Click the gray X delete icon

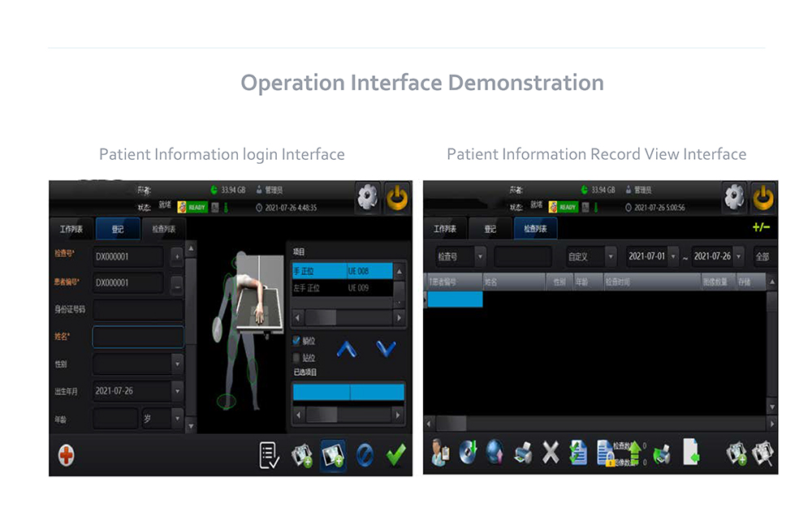pyautogui.click(x=551, y=453)
